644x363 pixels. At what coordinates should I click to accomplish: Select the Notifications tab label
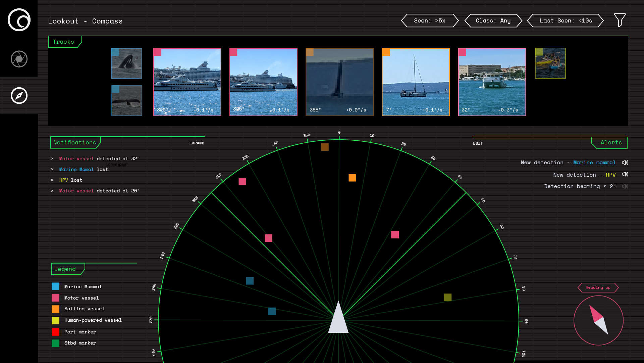pos(75,142)
